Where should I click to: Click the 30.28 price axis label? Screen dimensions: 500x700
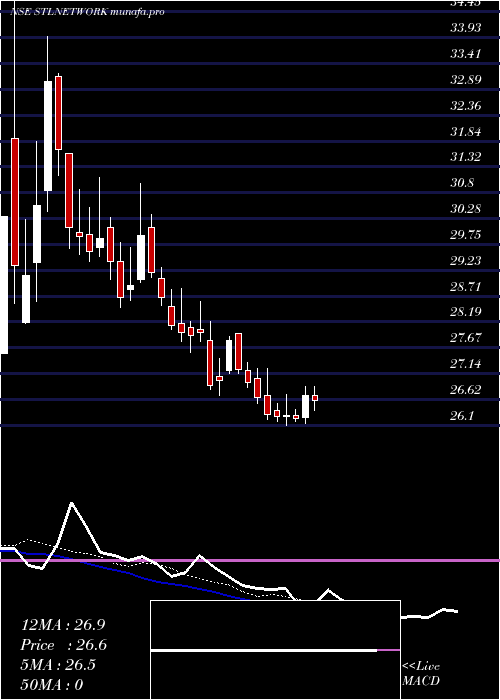(466, 208)
